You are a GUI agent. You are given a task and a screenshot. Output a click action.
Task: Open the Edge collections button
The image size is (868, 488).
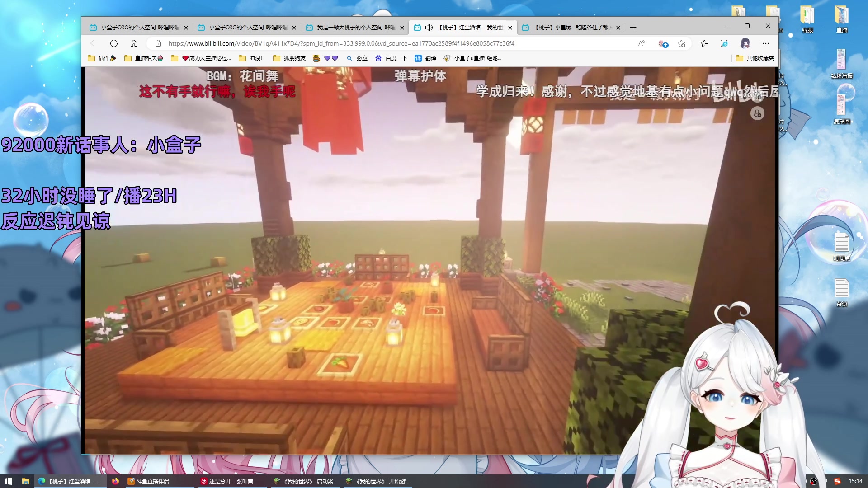pyautogui.click(x=724, y=43)
